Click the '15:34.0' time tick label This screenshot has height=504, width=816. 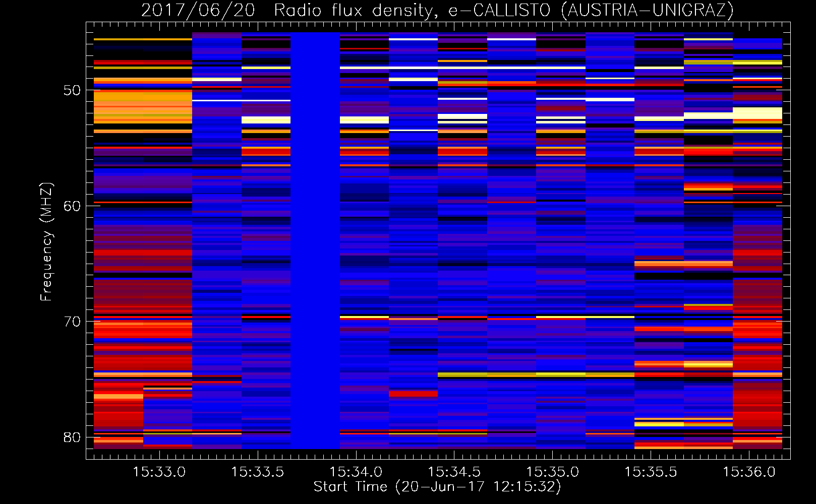point(356,472)
